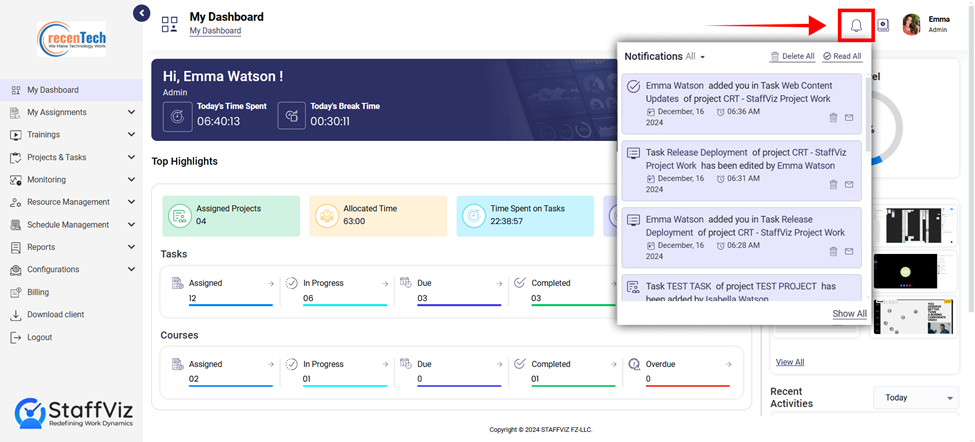Click Tasks In Progress count 06
This screenshot has height=442, width=975.
pyautogui.click(x=308, y=298)
